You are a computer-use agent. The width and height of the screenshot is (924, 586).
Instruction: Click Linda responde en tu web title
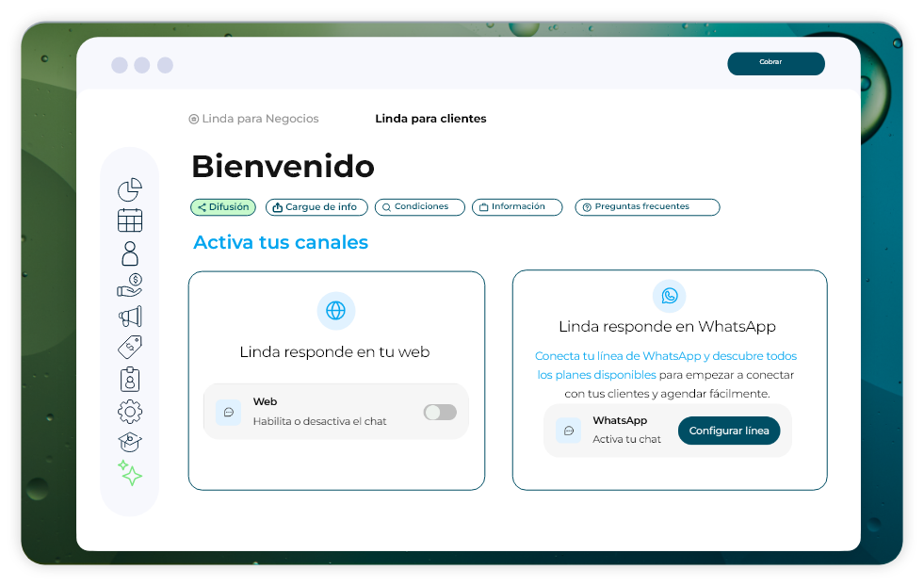click(334, 352)
